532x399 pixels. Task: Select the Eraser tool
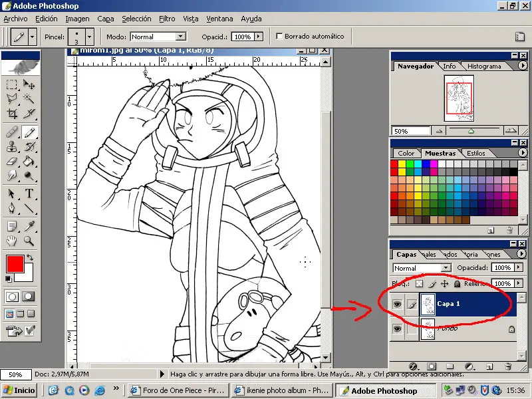pos(11,161)
